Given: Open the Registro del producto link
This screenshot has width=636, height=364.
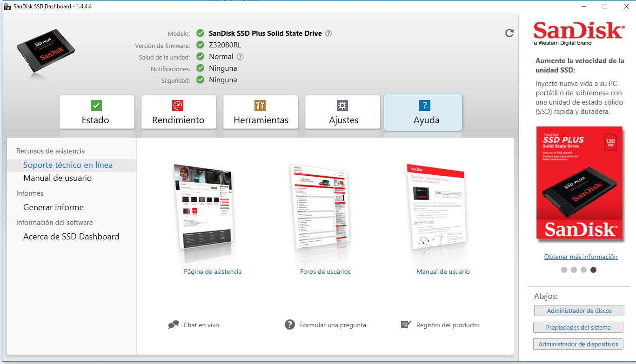Looking at the screenshot, I should click(447, 325).
